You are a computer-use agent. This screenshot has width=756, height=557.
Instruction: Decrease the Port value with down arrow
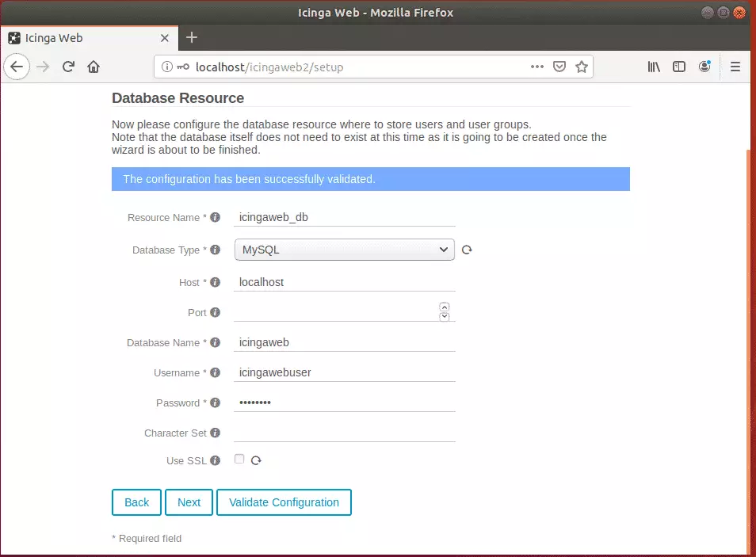(x=445, y=316)
